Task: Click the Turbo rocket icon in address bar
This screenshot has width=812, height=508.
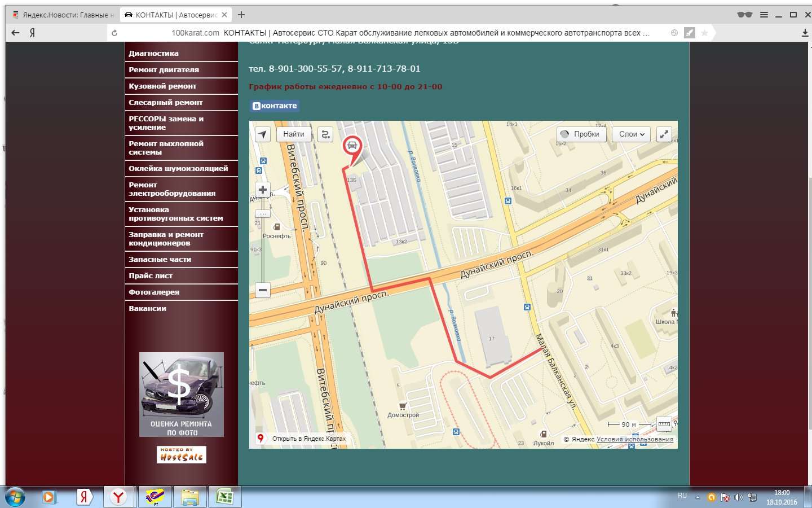Action: [x=690, y=33]
